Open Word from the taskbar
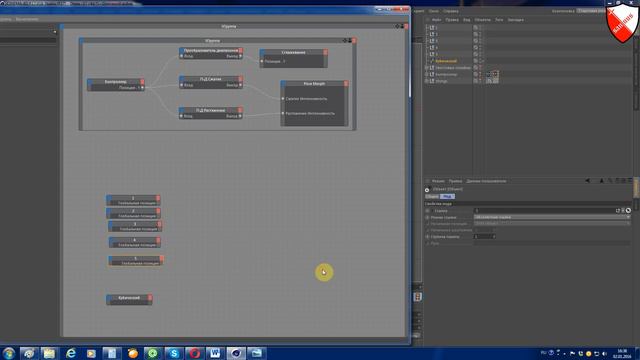640x360 pixels. (215, 353)
